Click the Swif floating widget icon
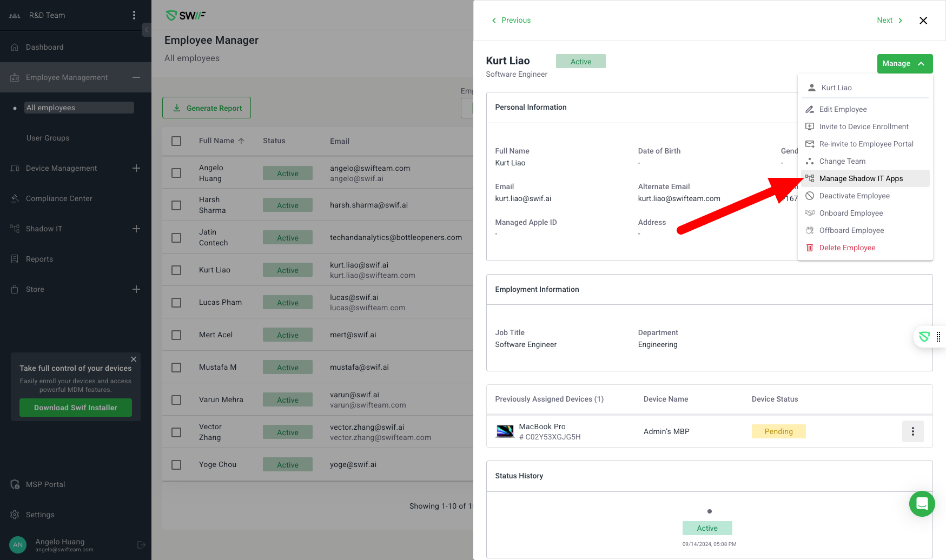Screen dimensions: 946x560 coord(924,337)
